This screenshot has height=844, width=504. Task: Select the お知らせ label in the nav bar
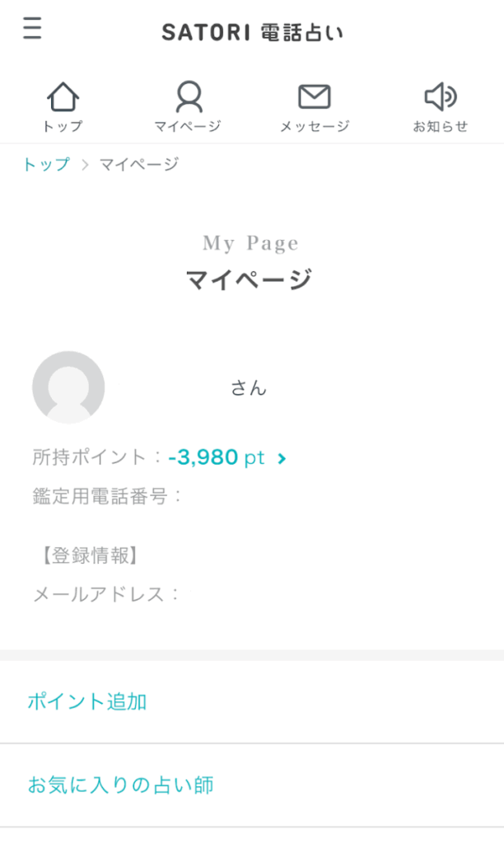pos(440,126)
